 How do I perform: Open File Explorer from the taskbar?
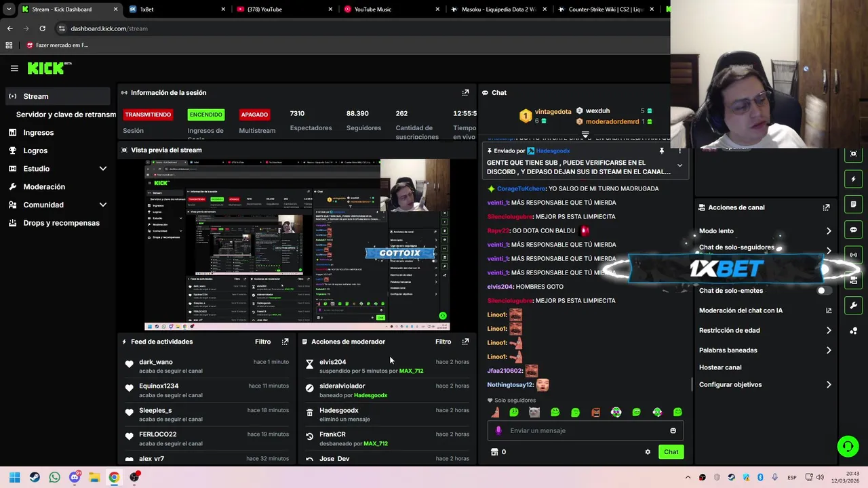click(x=94, y=477)
